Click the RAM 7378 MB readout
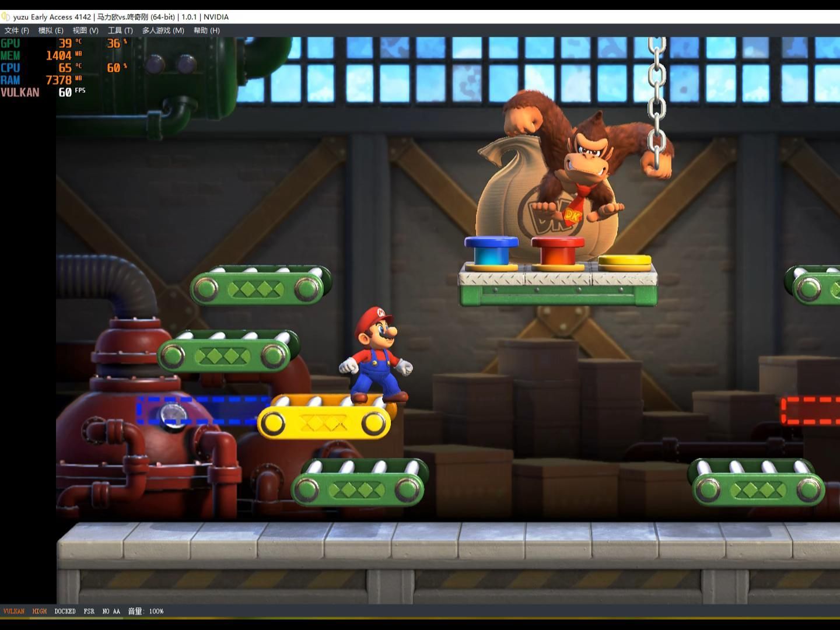 pos(41,80)
